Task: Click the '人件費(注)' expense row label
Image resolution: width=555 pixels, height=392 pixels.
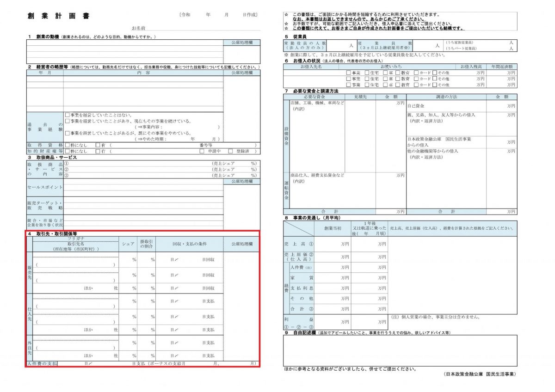Action: pyautogui.click(x=302, y=268)
